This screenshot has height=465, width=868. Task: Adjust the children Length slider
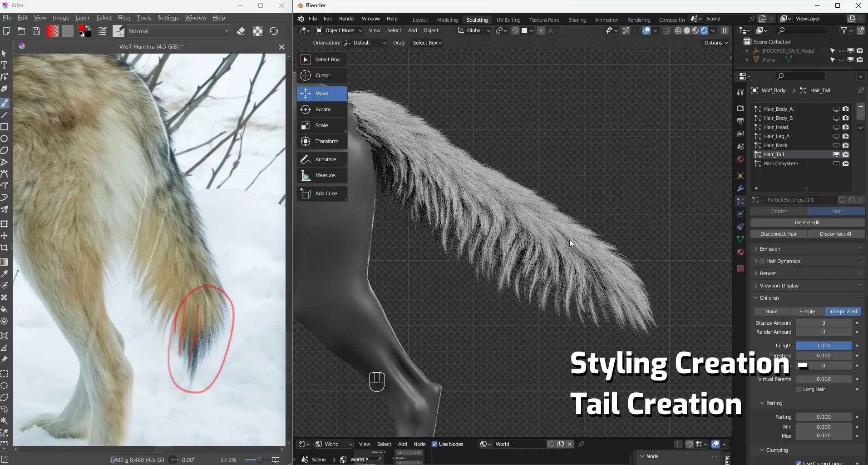tap(824, 346)
